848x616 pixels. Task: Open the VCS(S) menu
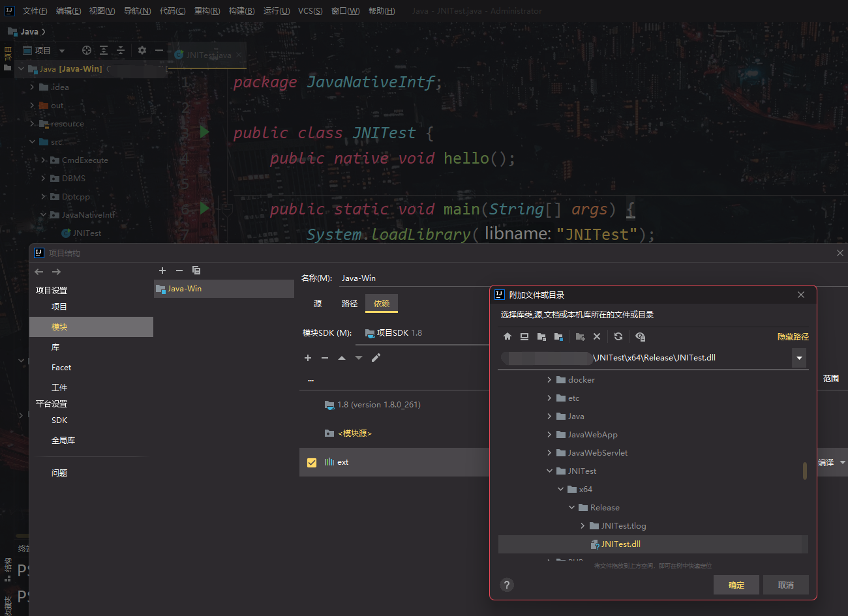[x=310, y=11]
